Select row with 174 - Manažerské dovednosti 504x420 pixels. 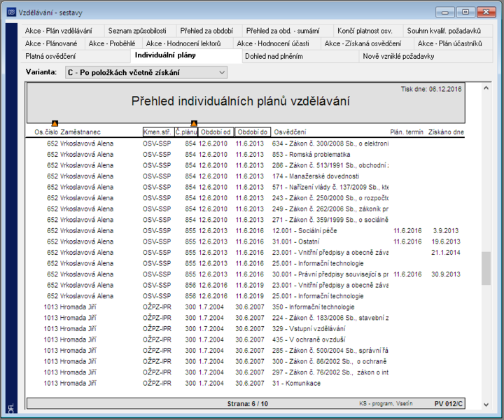(245, 176)
